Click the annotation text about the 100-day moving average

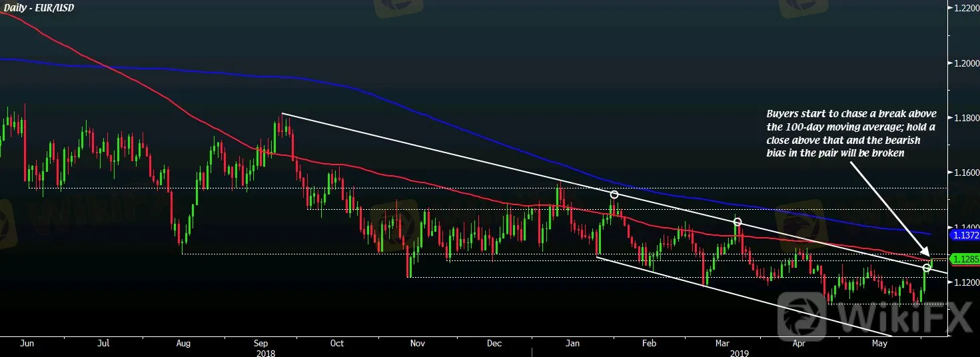[851, 133]
